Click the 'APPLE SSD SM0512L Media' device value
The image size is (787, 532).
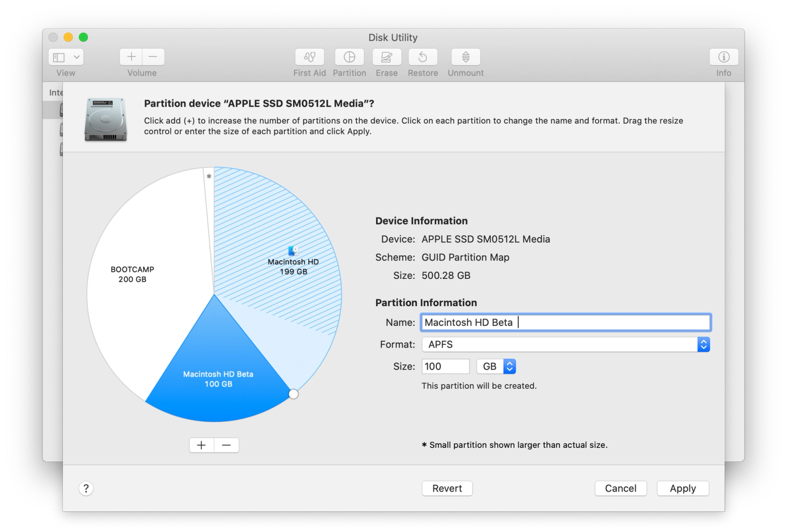486,239
